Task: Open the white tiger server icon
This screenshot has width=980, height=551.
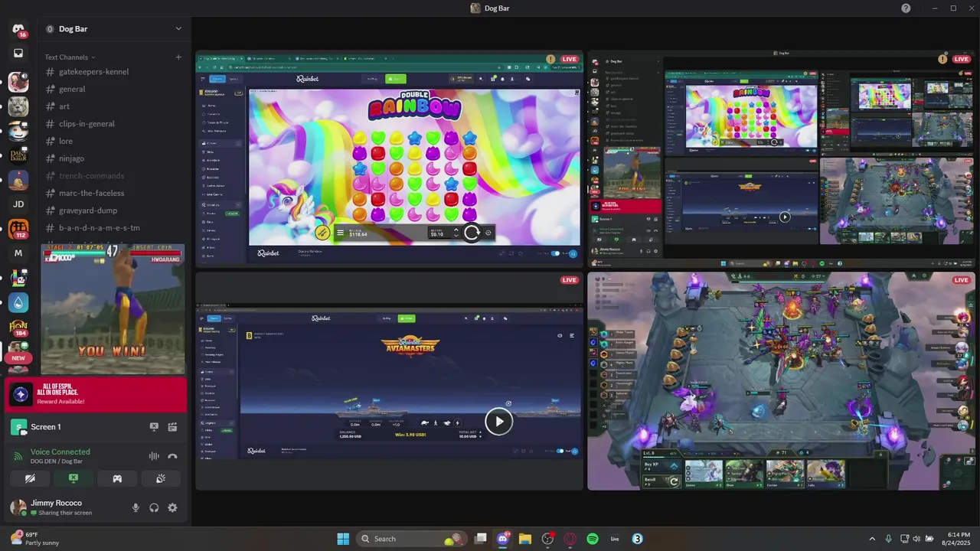Action: pyautogui.click(x=18, y=106)
